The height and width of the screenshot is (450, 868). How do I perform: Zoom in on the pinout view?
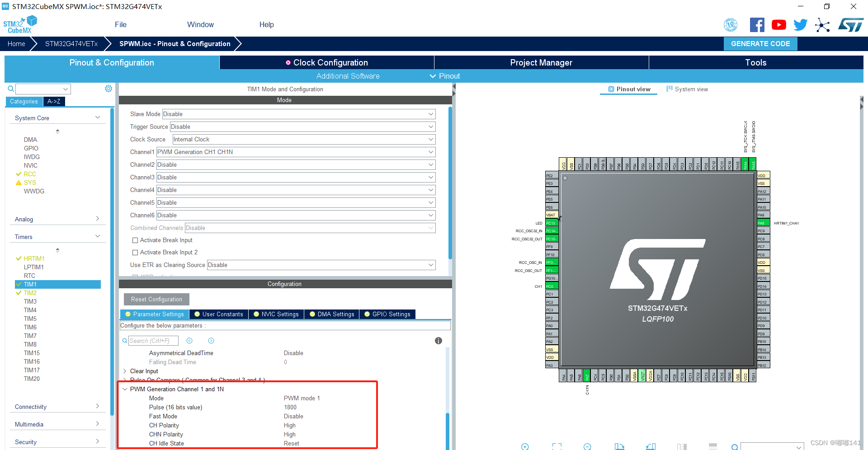point(525,447)
